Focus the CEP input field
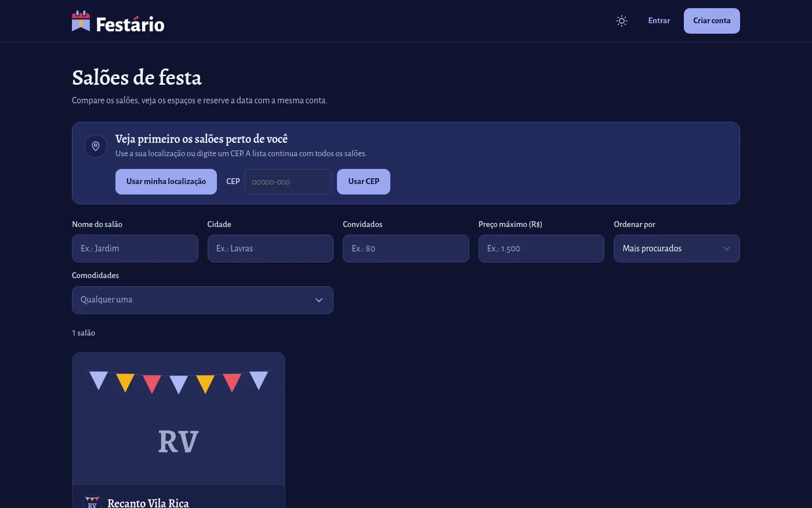812x508 pixels. click(x=288, y=182)
